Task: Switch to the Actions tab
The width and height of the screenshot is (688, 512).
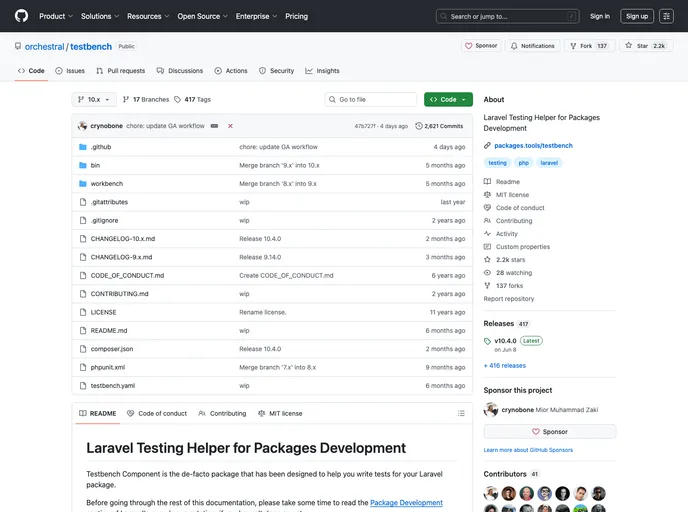Action: click(231, 71)
